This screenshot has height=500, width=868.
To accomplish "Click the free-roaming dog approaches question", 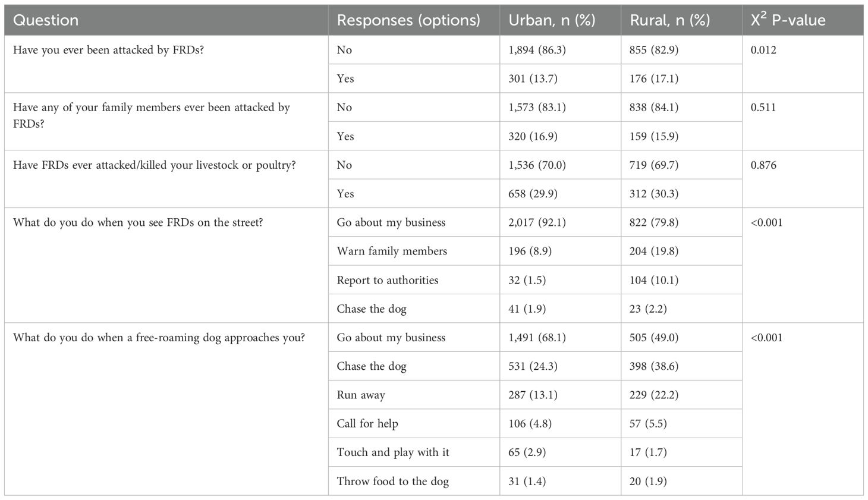I will coord(159,338).
